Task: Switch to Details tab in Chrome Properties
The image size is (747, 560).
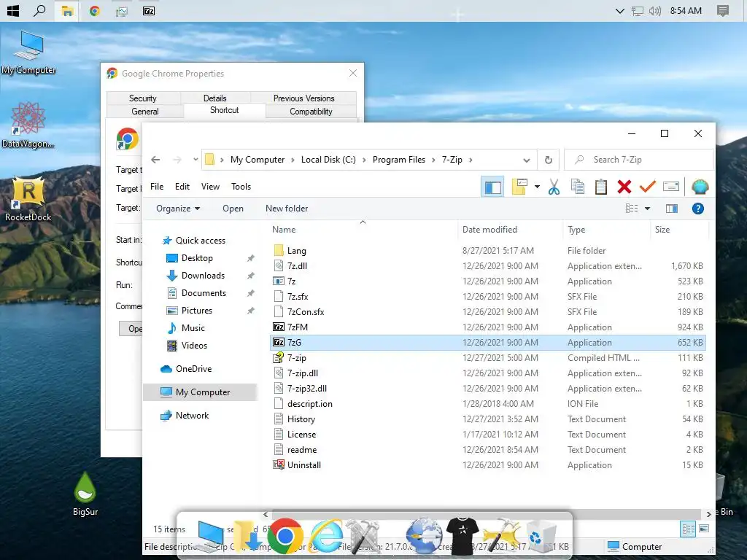Action: coord(215,98)
